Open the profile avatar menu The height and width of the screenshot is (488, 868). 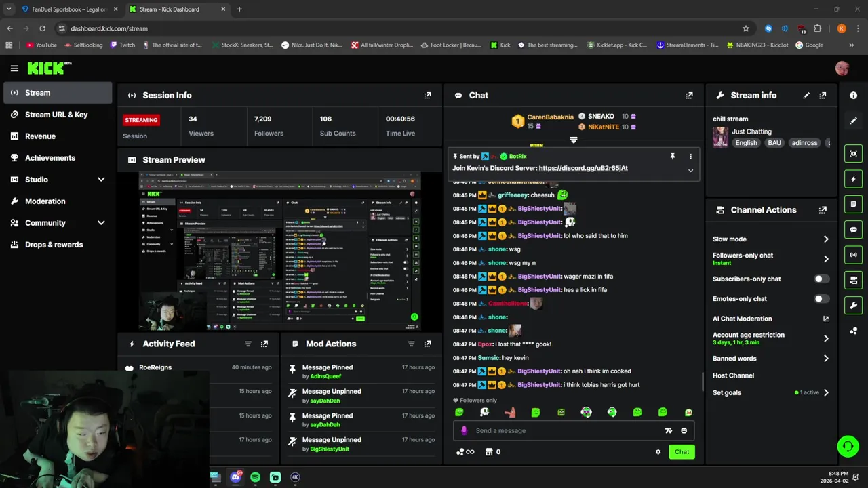842,68
